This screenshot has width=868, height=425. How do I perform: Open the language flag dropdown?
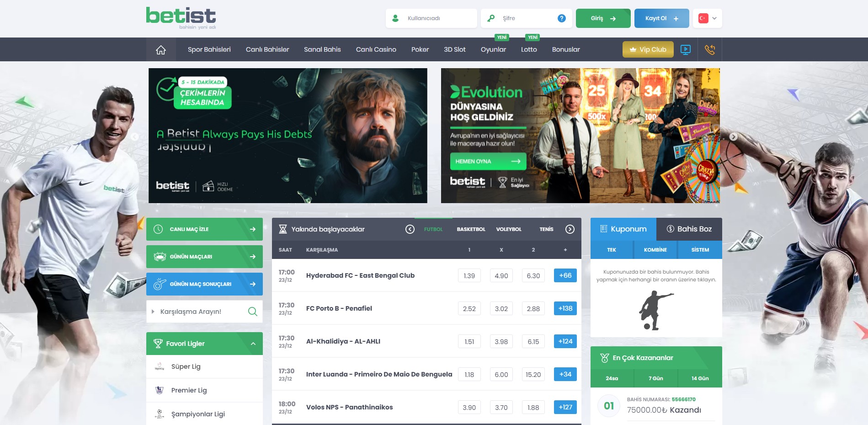point(708,18)
